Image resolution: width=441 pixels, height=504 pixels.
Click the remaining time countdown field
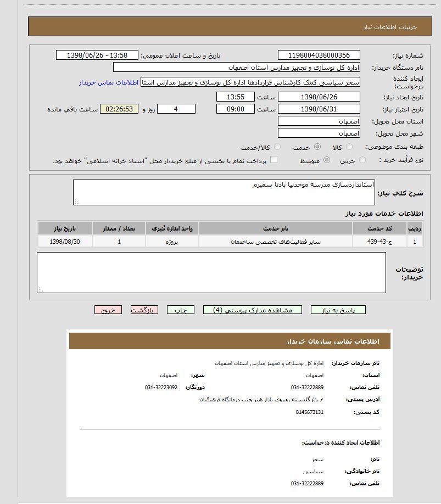pyautogui.click(x=119, y=109)
